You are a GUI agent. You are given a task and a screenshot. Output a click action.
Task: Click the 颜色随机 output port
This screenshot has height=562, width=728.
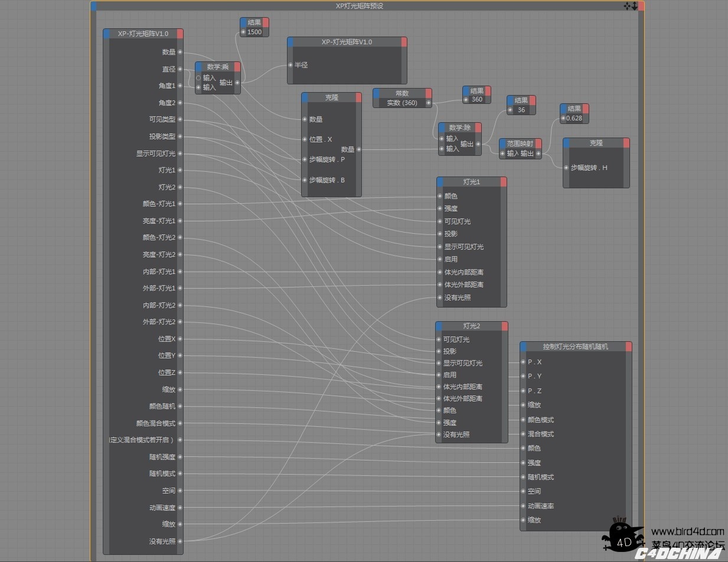pos(180,406)
